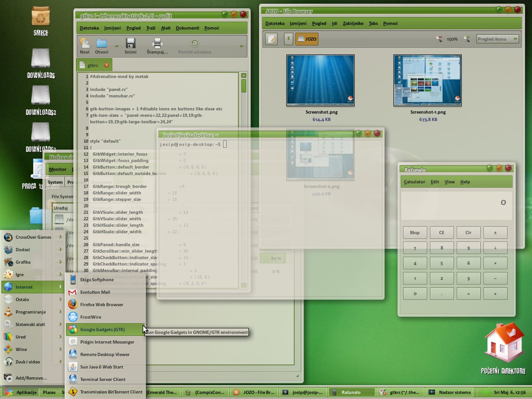Zoom in with the File Browser plus magnifier
This screenshot has width=532, height=399.
tap(467, 39)
